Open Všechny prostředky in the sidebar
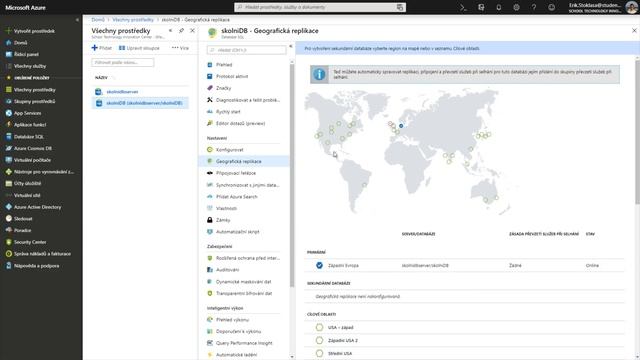The height and width of the screenshot is (360, 640). (35, 90)
